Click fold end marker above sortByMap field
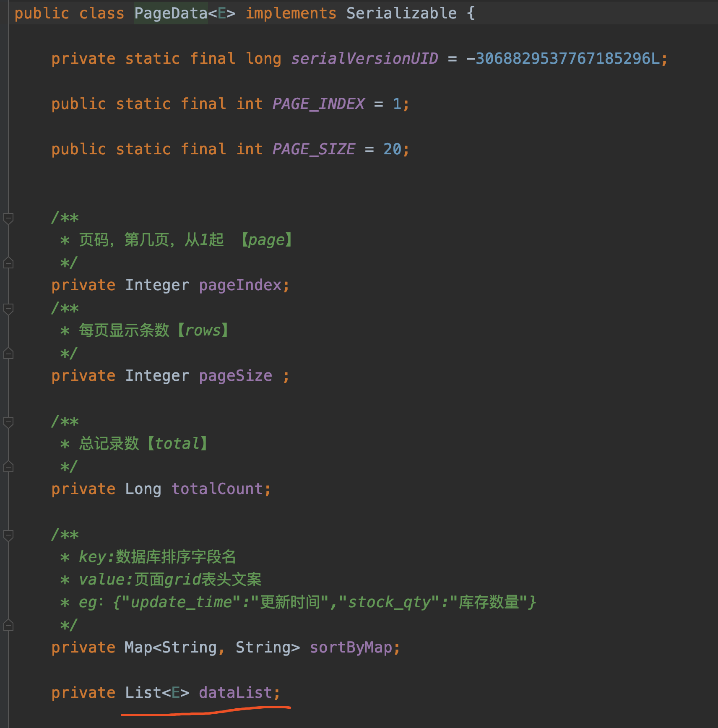Image resolution: width=718 pixels, height=728 pixels. [8, 625]
